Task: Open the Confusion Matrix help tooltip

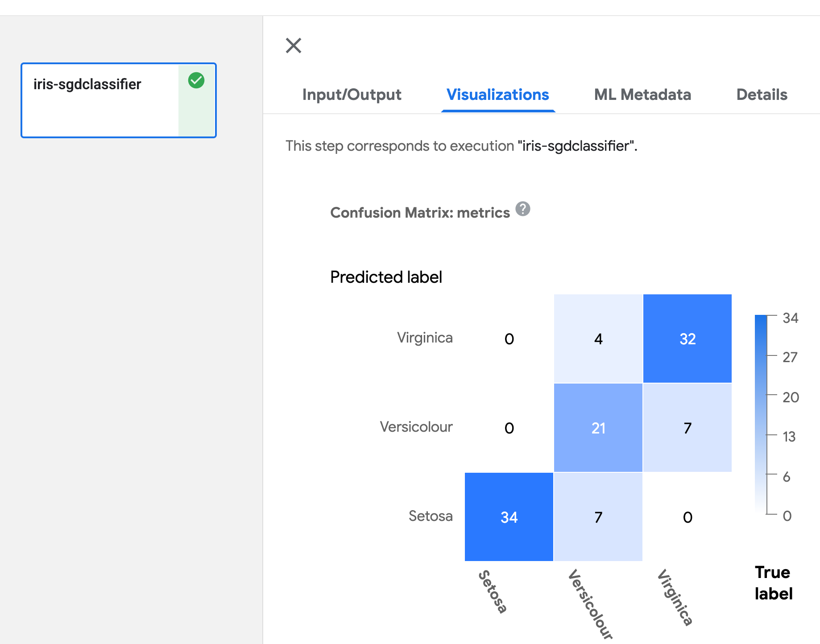Action: 523,209
